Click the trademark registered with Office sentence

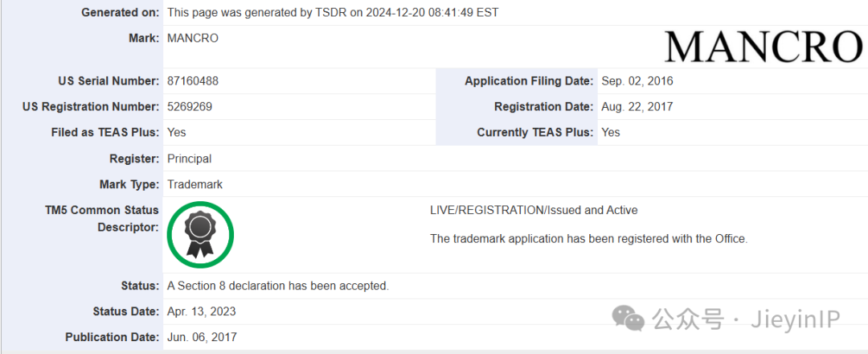589,239
